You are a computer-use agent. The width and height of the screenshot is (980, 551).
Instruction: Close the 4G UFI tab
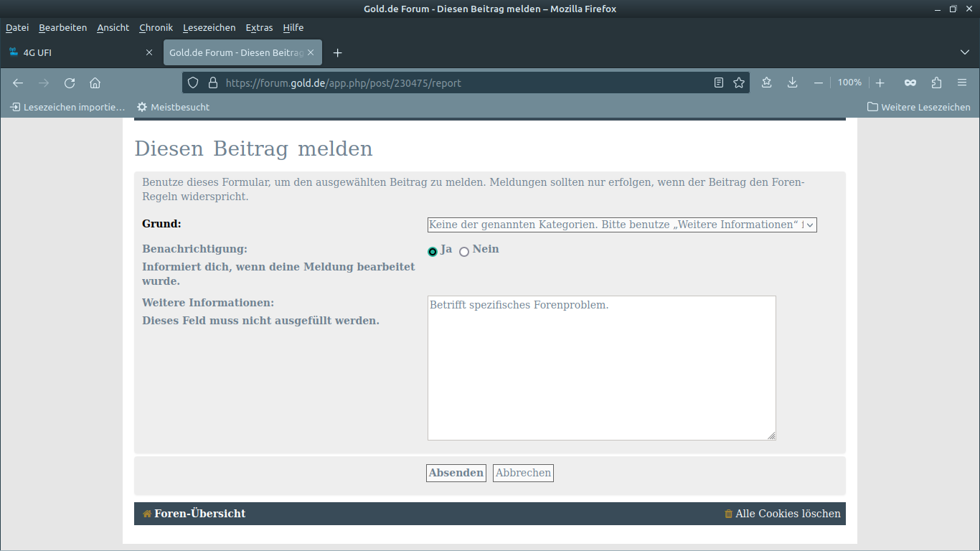[x=149, y=52]
